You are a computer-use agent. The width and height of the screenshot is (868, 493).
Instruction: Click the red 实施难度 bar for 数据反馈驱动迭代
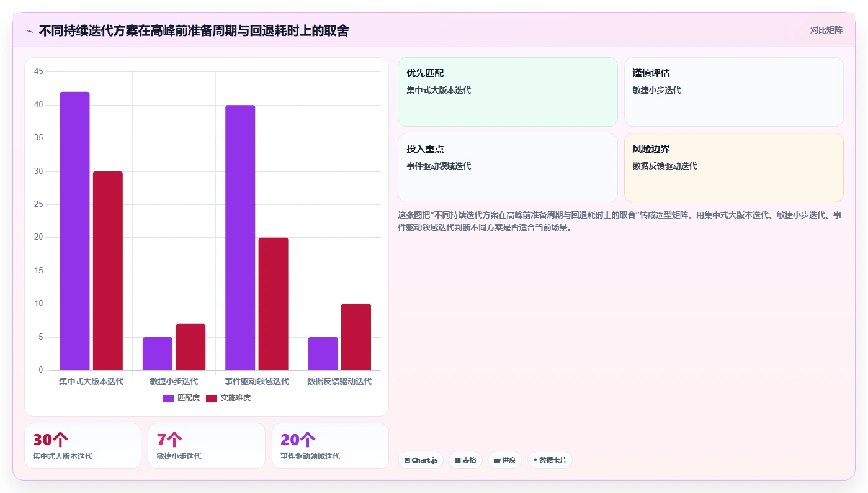356,337
